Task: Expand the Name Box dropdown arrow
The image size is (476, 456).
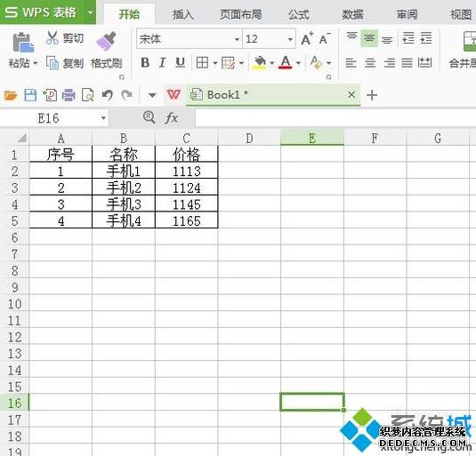Action: [103, 118]
